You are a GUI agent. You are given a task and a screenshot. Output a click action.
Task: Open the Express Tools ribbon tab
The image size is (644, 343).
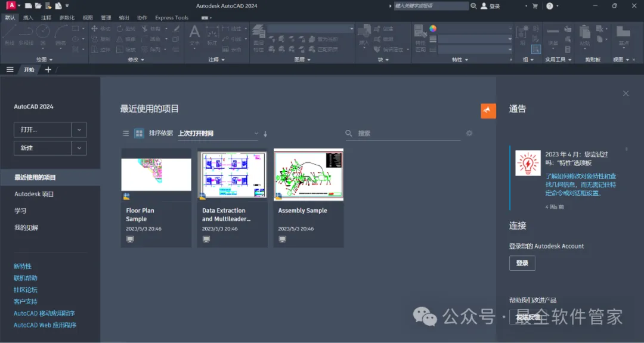point(172,18)
